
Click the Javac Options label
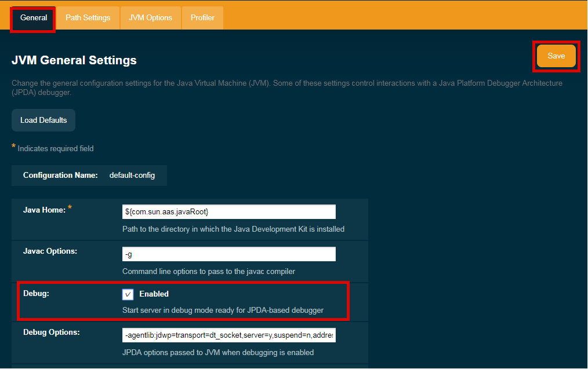(50, 251)
